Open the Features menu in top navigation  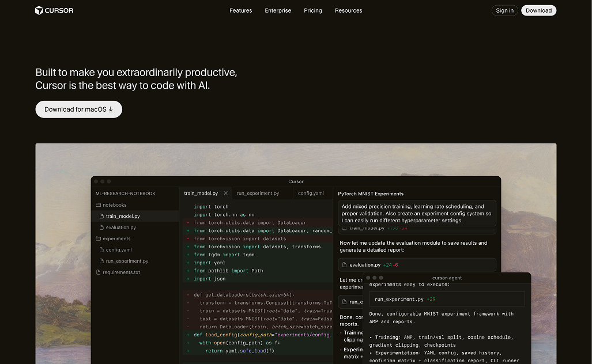point(240,10)
